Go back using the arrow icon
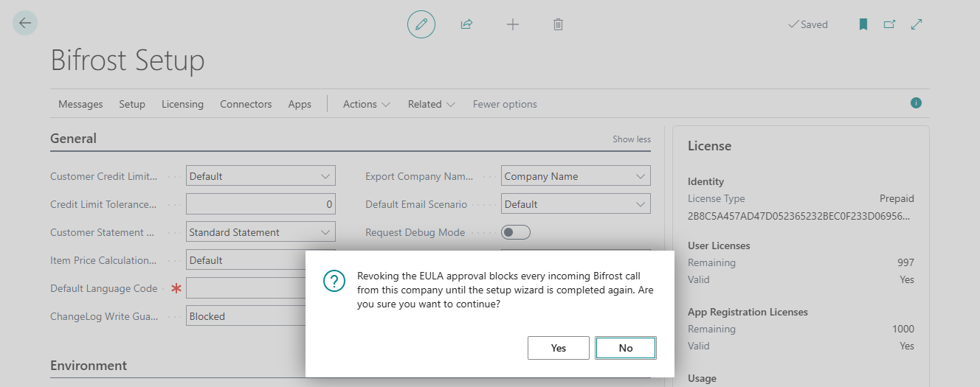This screenshot has width=980, height=387. (25, 23)
